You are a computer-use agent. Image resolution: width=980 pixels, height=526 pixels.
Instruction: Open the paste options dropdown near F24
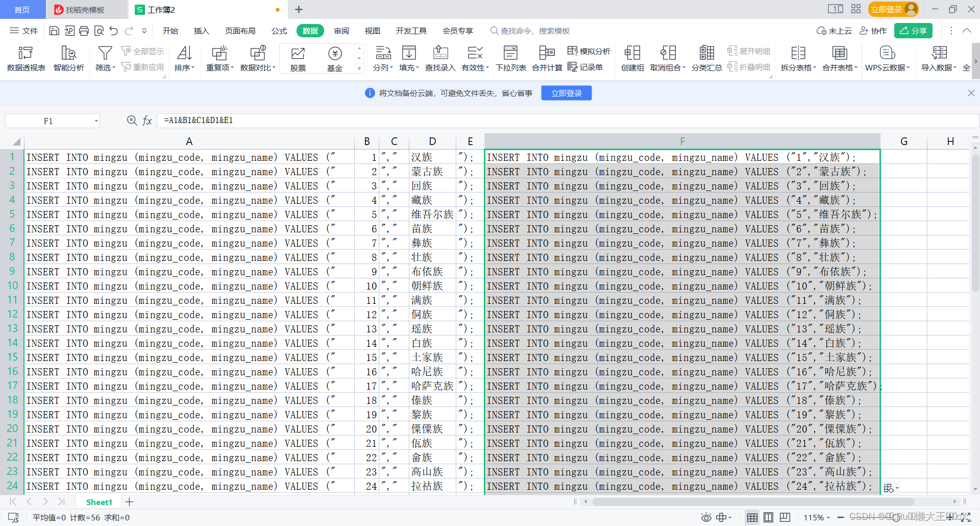pos(891,488)
